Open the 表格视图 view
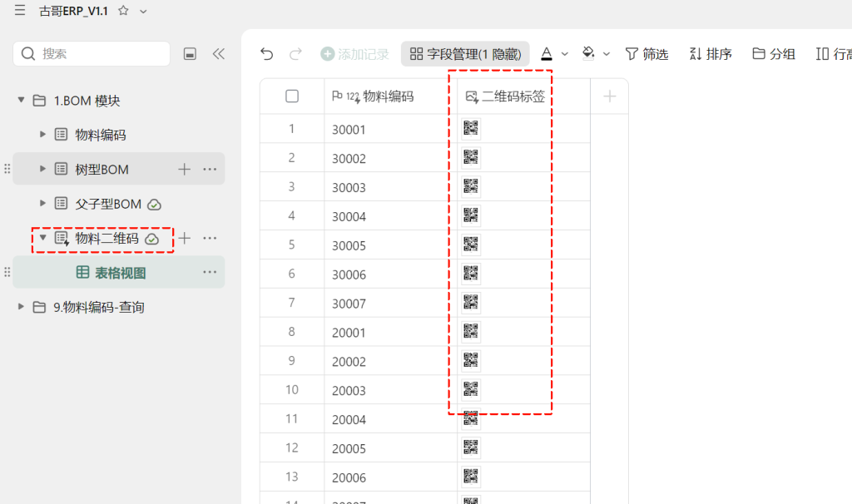The width and height of the screenshot is (852, 504). coord(118,273)
